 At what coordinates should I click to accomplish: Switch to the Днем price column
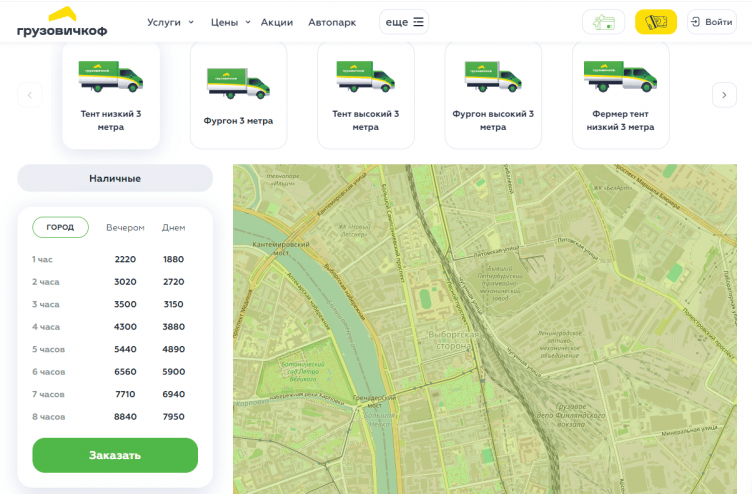174,228
